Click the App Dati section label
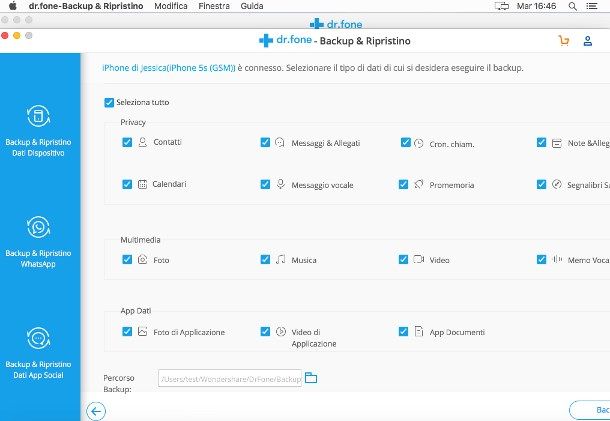Viewport: 610px width, 421px height. tap(136, 311)
